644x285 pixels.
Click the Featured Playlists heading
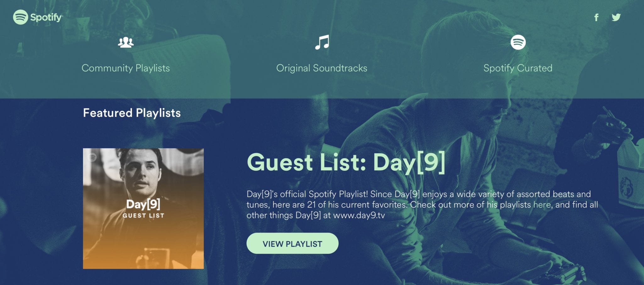132,113
